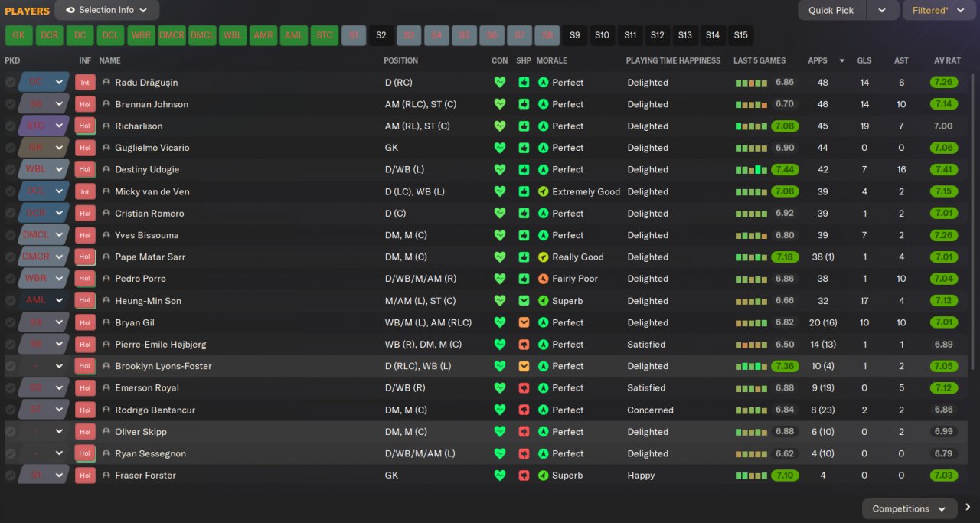This screenshot has width=980, height=523.
Task: Toggle picked checkmark for Richarlison
Action: click(x=10, y=126)
